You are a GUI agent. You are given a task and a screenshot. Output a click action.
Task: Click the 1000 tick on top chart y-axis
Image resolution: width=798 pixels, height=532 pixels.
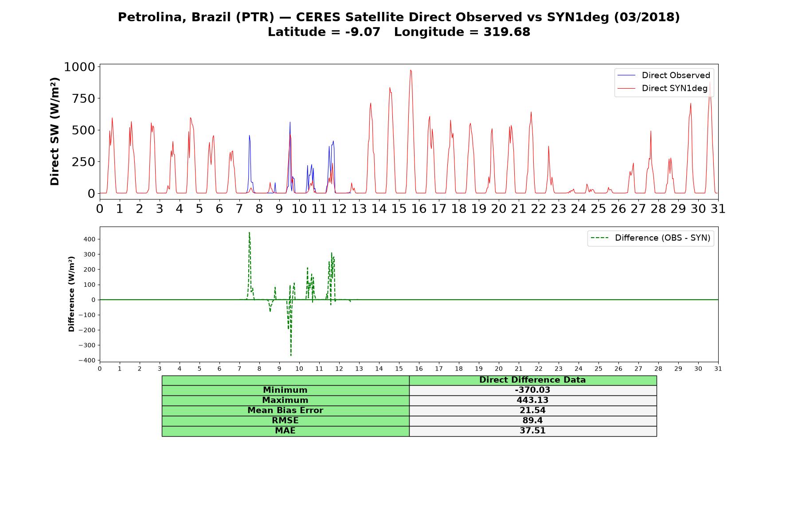pyautogui.click(x=79, y=67)
